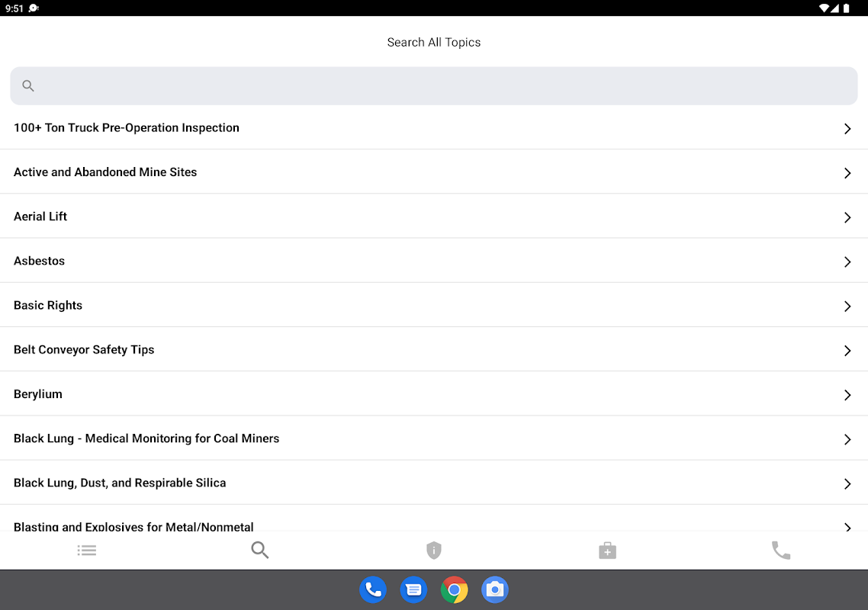Expand chevron on Basic Rights row

pos(847,306)
